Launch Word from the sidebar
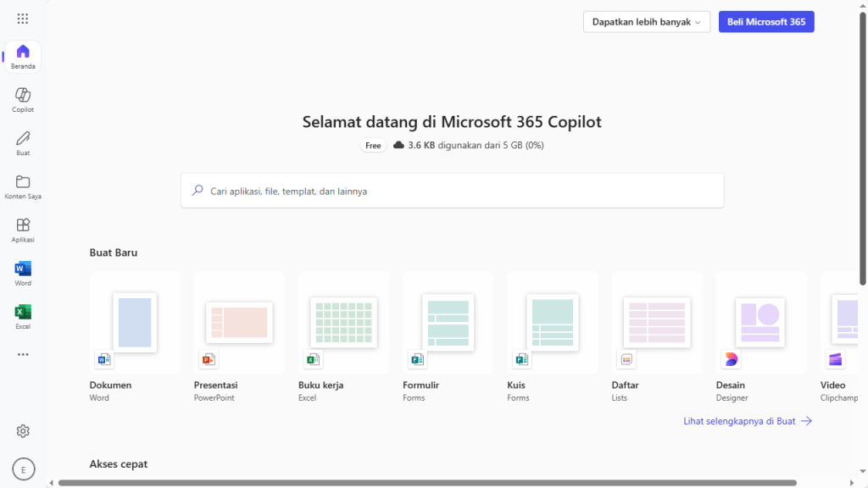Viewport: 868px width, 488px height. tap(23, 272)
